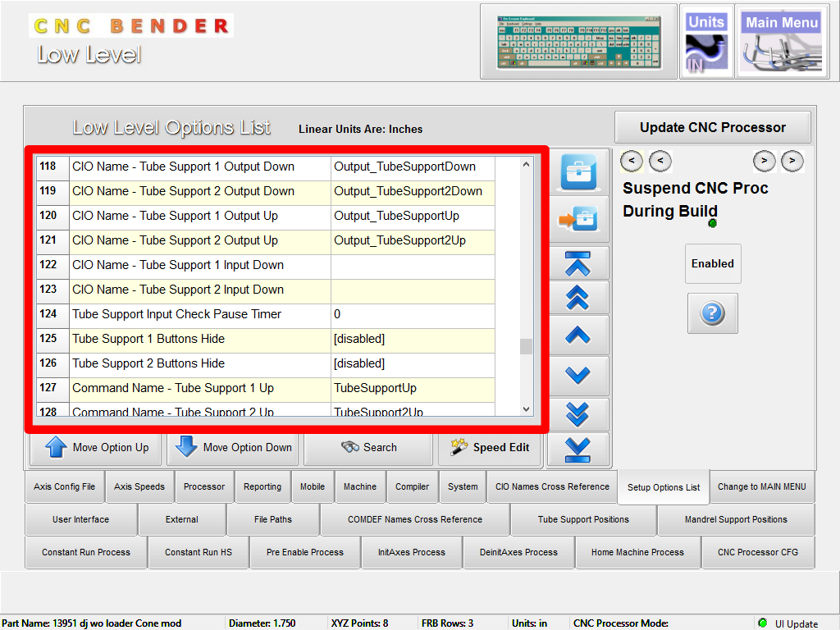
Task: Click the Units IN icon button
Action: (x=706, y=42)
